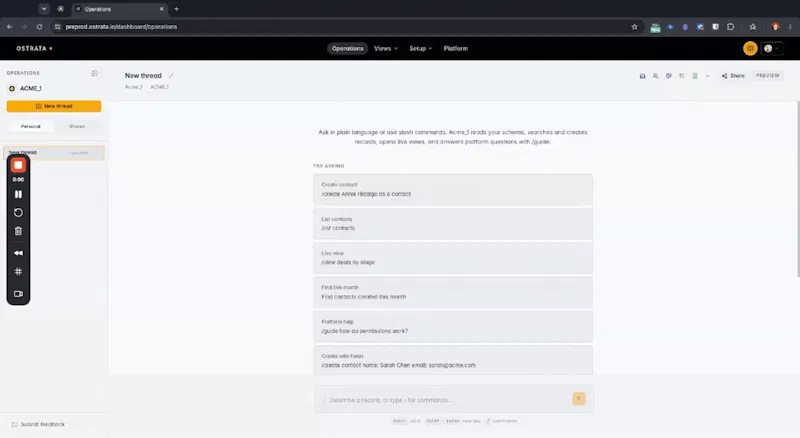Click the ACME_1 workspace icon
Image resolution: width=800 pixels, height=438 pixels.
12,88
